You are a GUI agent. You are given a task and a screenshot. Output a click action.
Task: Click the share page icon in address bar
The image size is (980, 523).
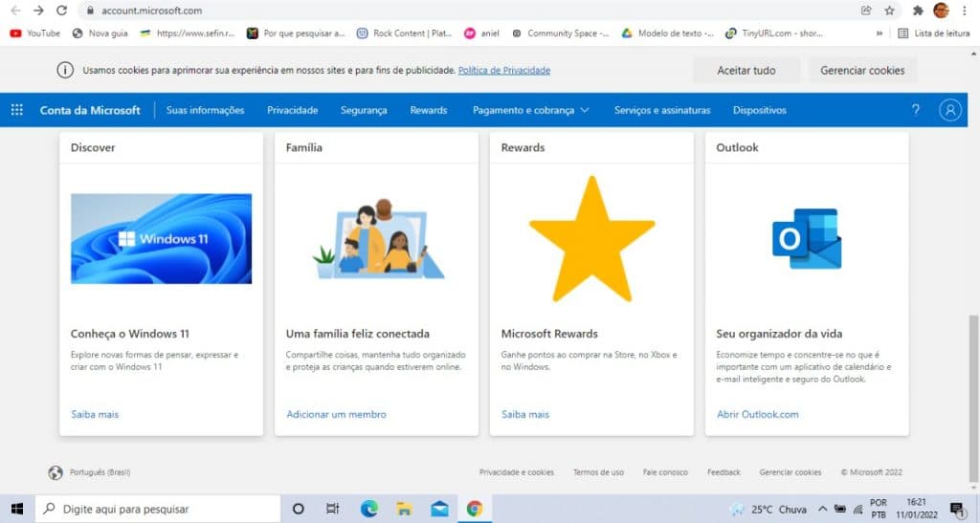(x=866, y=10)
